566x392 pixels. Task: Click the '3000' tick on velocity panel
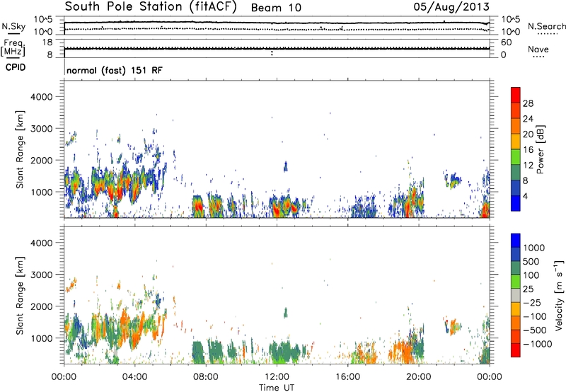tap(42, 275)
